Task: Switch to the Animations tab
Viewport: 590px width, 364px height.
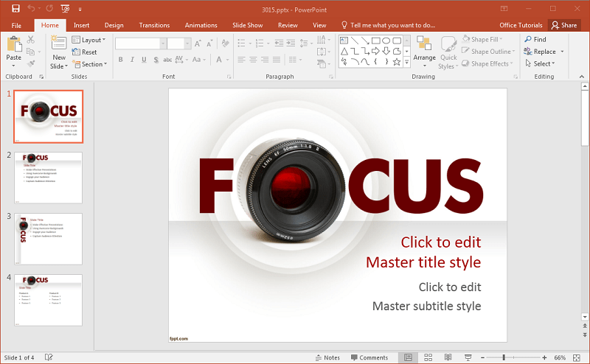Action: pyautogui.click(x=201, y=25)
